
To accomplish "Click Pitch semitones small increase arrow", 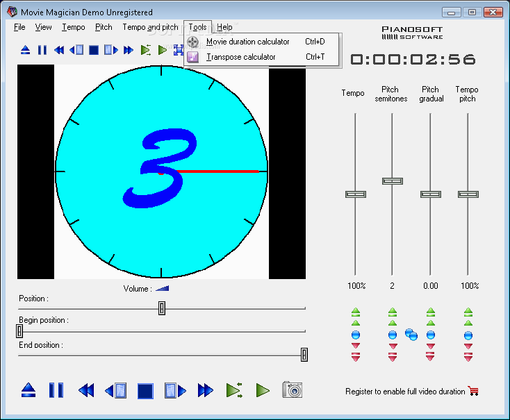I will [x=393, y=323].
